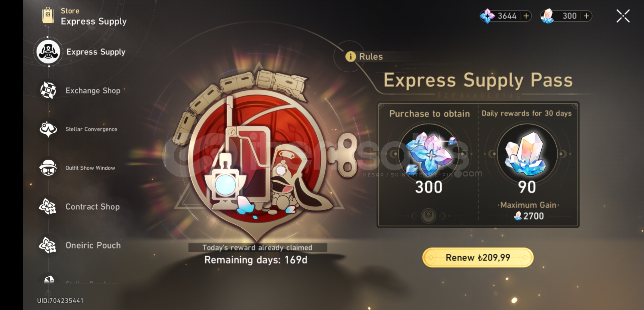Select the Exchange Shop icon
Viewport: 644px width, 310px height.
click(48, 90)
